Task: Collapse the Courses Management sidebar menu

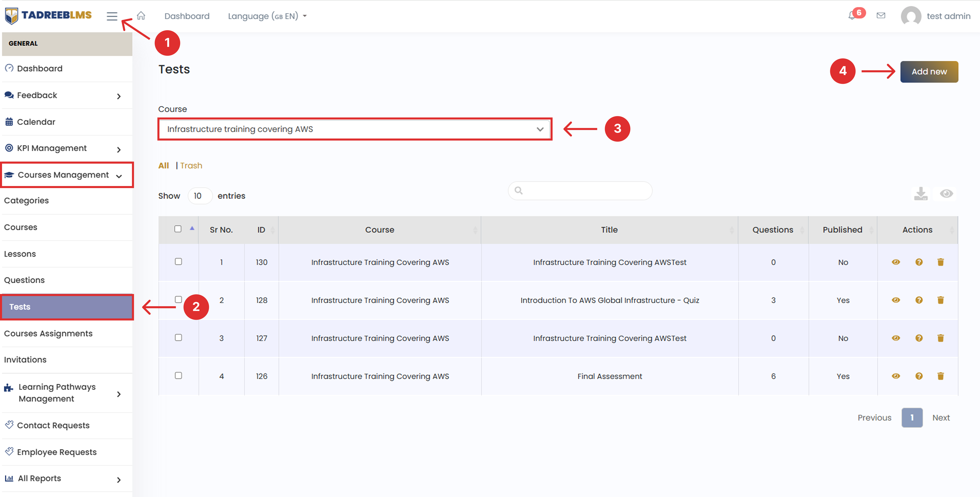Action: point(67,175)
